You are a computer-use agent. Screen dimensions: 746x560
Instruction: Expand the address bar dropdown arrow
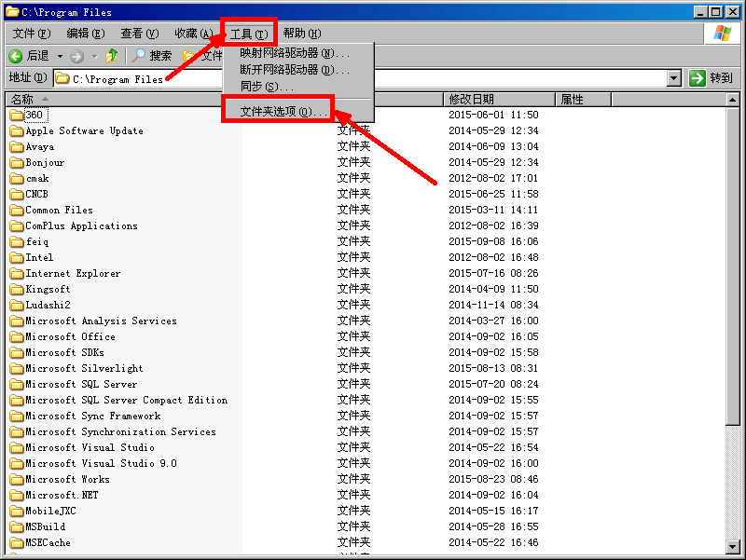pos(673,78)
